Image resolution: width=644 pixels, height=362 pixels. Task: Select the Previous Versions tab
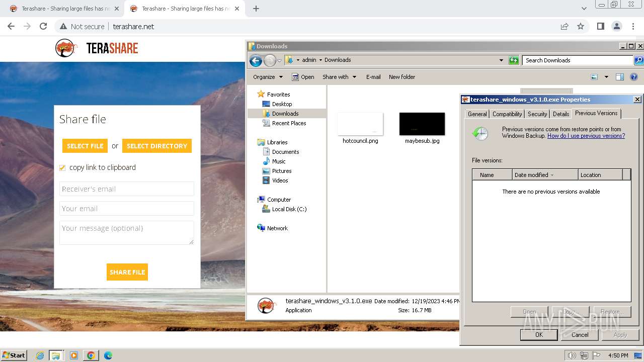point(596,113)
